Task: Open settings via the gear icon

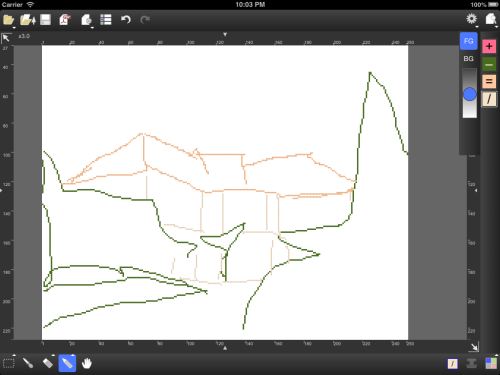Action: pos(471,18)
